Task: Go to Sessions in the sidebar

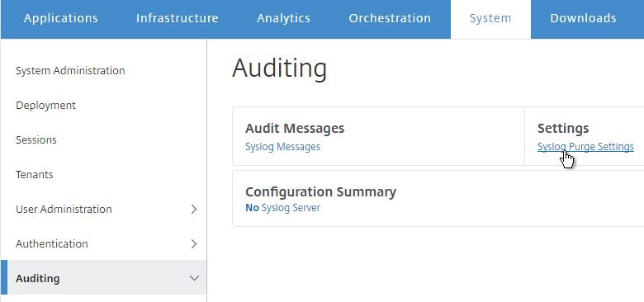Action: (x=36, y=140)
